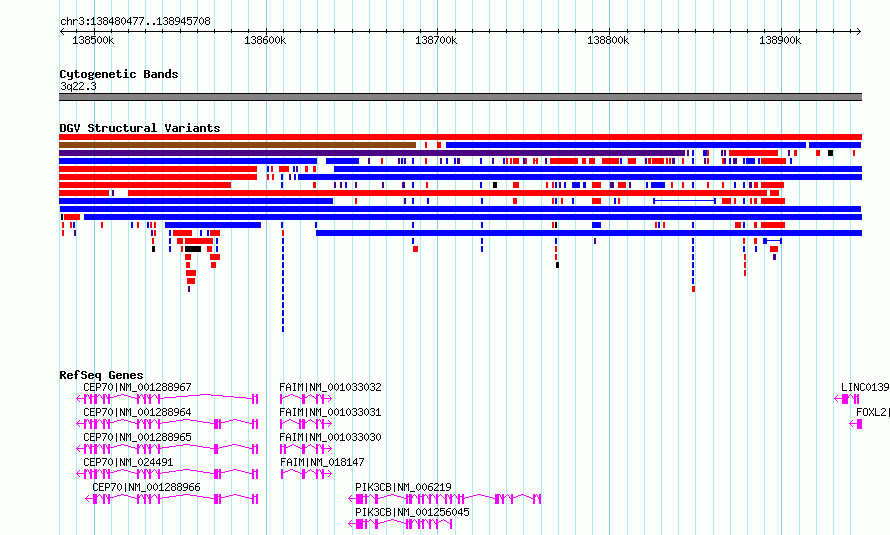Open the FAIM|NM_018147 gene label

[322, 462]
